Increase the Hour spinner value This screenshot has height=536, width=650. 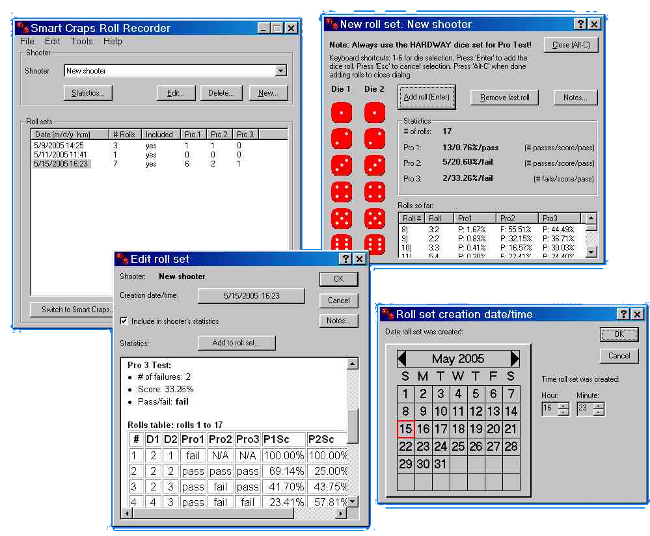pos(563,406)
